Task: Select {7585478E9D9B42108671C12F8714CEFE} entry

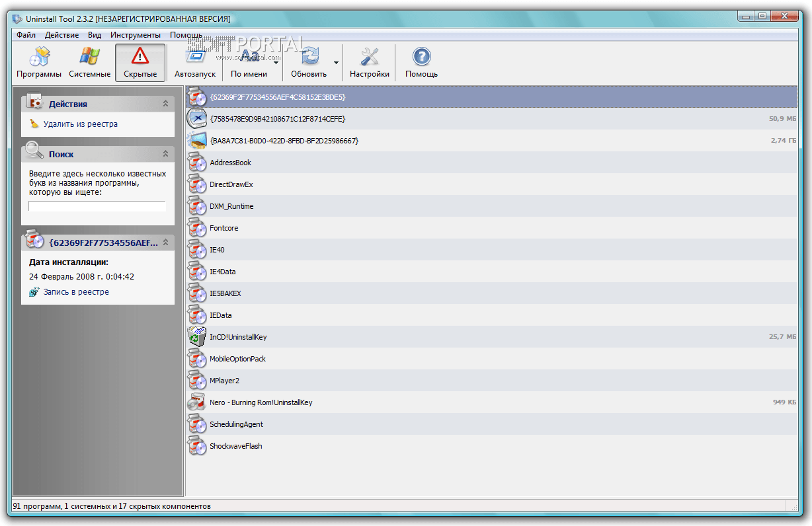Action: coord(491,119)
